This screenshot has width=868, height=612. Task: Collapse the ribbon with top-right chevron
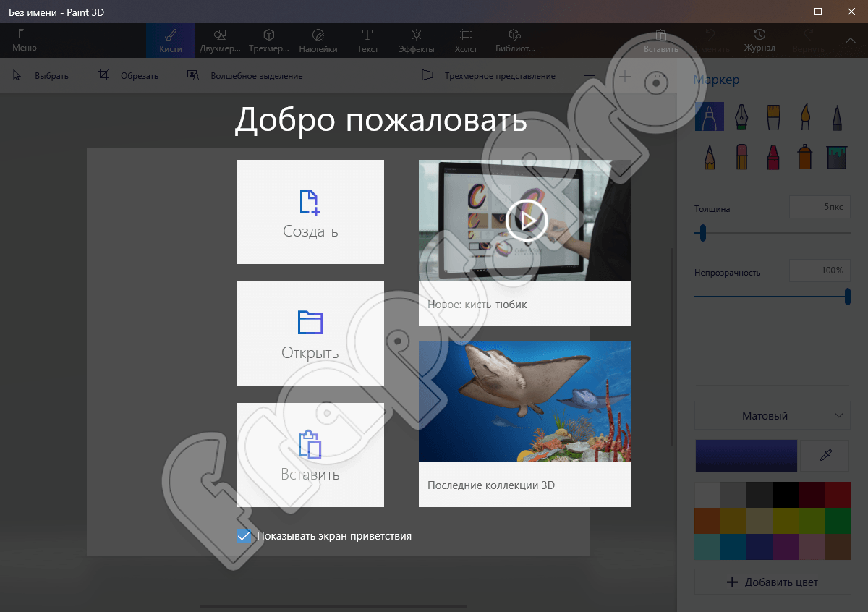[850, 41]
